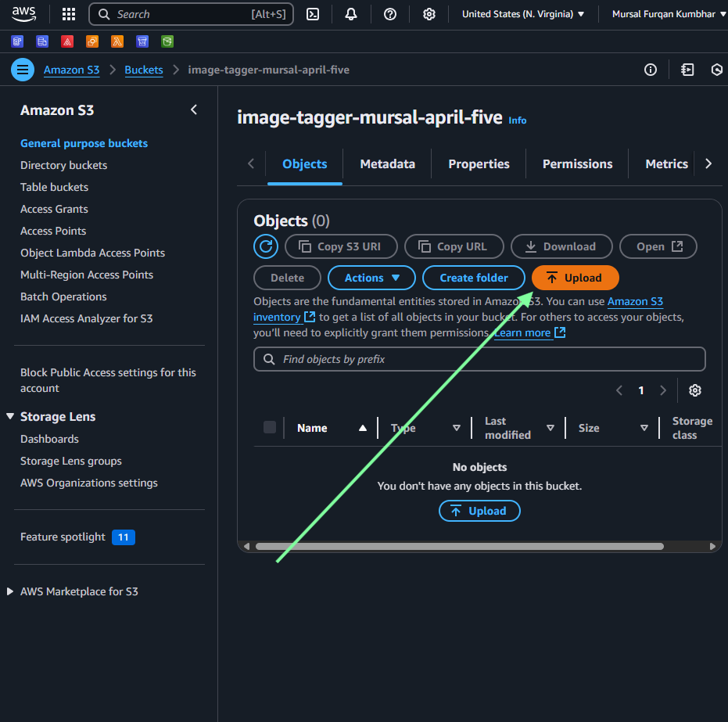Open the notifications bell
The height and width of the screenshot is (722, 728).
tap(351, 14)
